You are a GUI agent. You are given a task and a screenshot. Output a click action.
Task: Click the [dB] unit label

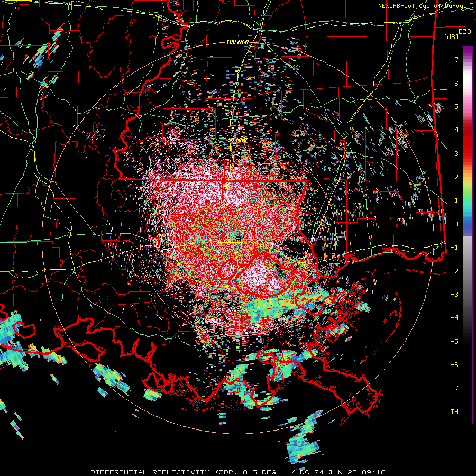pos(452,37)
